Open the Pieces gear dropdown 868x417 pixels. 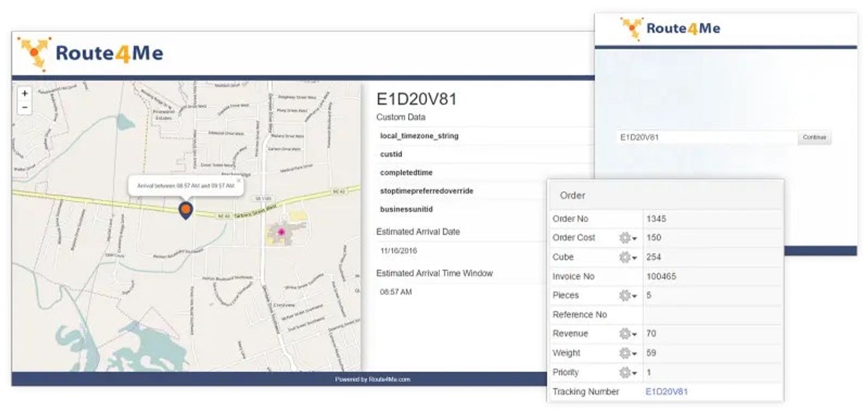pyautogui.click(x=628, y=296)
